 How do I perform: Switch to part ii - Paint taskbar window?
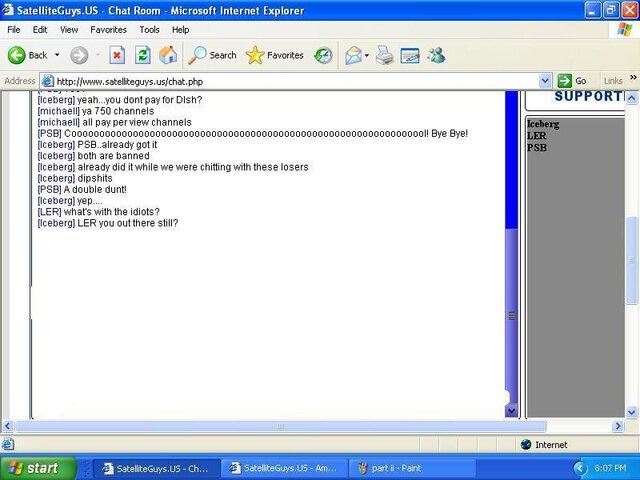pyautogui.click(x=411, y=468)
